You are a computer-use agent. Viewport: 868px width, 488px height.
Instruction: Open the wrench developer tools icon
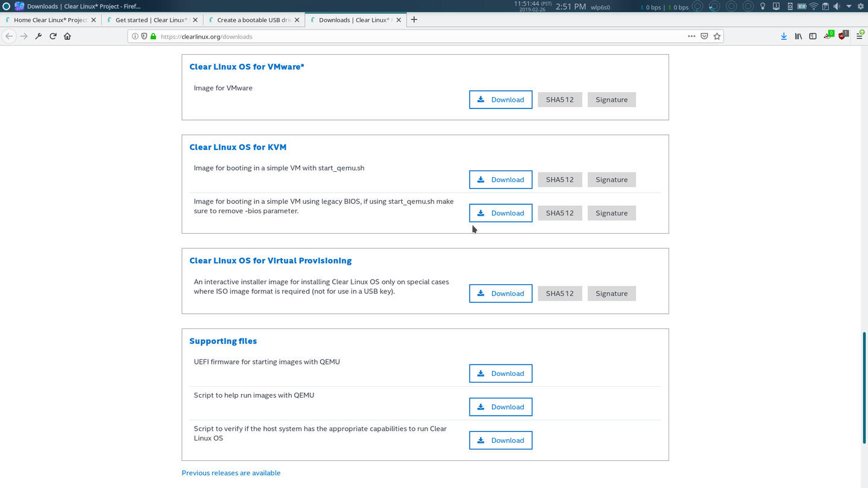pos(39,36)
